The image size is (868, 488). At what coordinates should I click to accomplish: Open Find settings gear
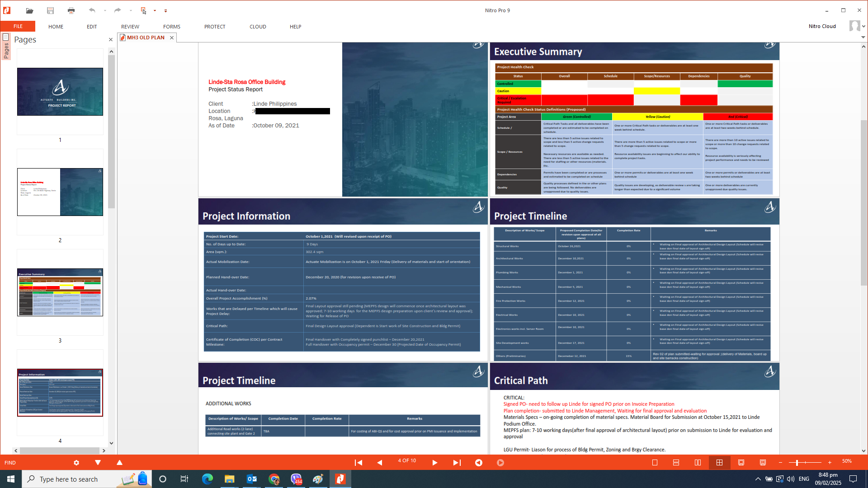pos(76,462)
